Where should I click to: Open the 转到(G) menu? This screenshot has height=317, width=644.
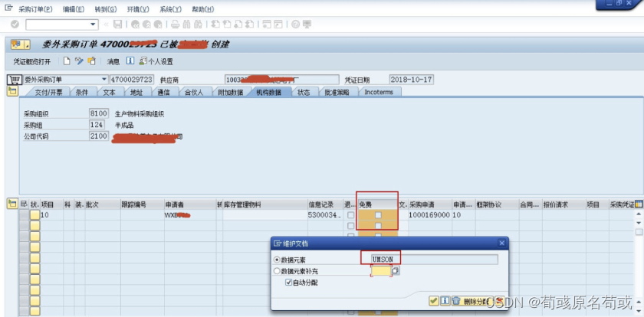tap(106, 9)
